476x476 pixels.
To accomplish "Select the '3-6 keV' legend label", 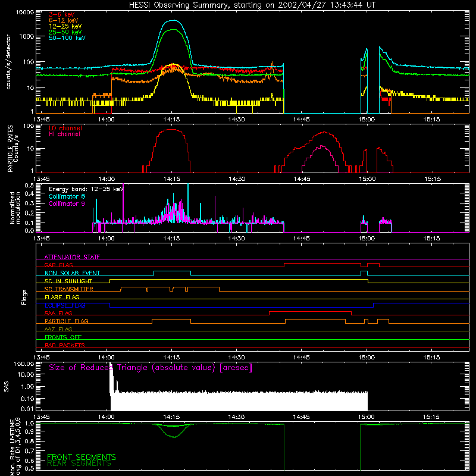I will coord(62,14).
